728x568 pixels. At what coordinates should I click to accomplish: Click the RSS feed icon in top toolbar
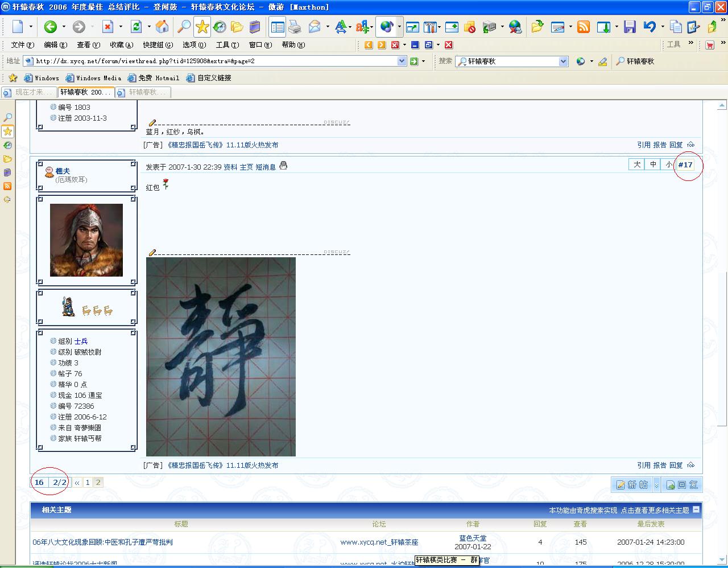click(584, 27)
